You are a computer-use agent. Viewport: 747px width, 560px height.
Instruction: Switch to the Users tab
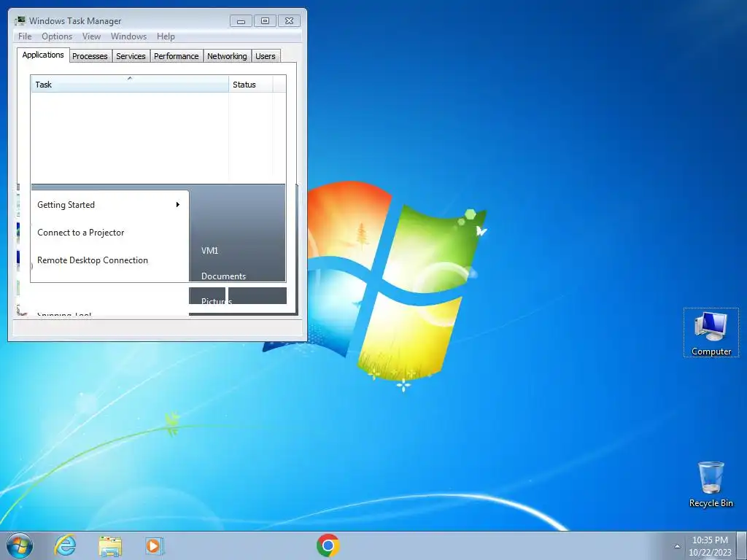pyautogui.click(x=266, y=56)
